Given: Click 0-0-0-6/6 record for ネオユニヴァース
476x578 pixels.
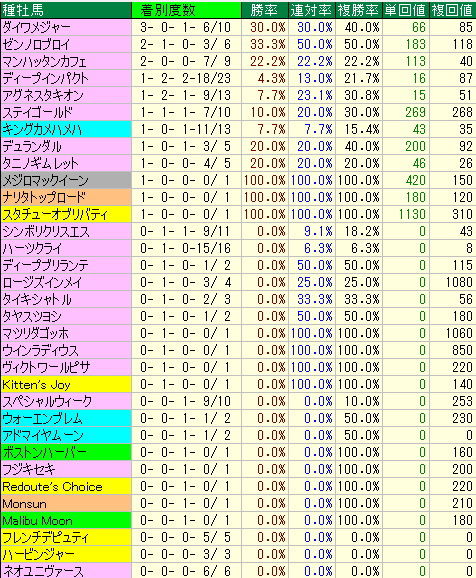Looking at the screenshot, I should coord(185,571).
